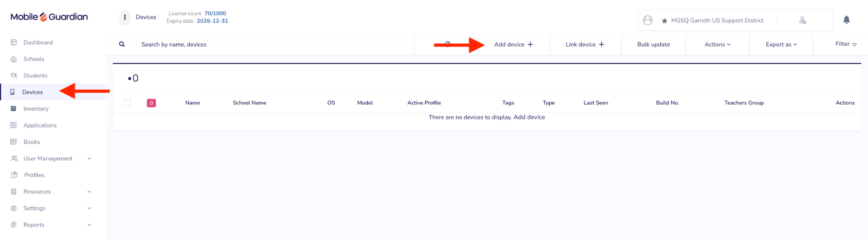This screenshot has height=240, width=868.
Task: Click the user avatar icon
Action: point(648,20)
